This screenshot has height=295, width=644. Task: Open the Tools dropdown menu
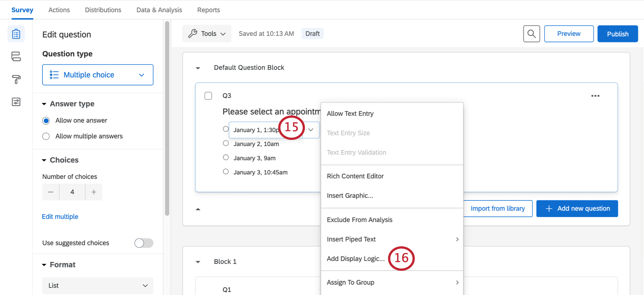(x=207, y=34)
